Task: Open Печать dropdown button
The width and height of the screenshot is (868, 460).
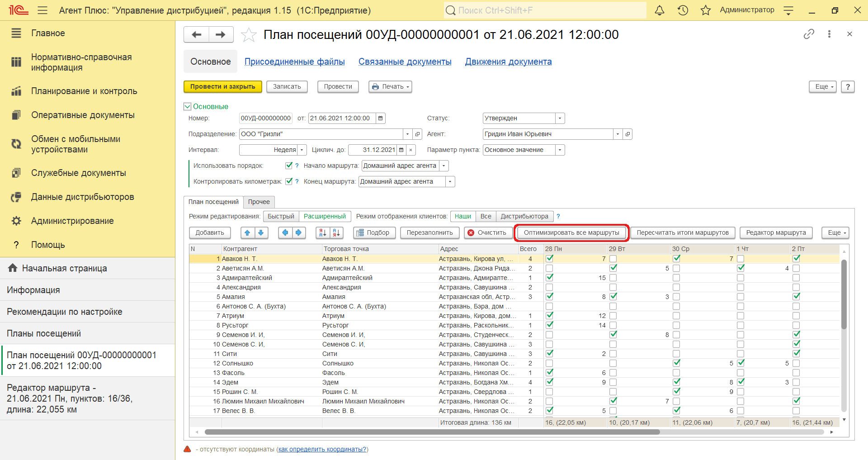Action: (390, 87)
